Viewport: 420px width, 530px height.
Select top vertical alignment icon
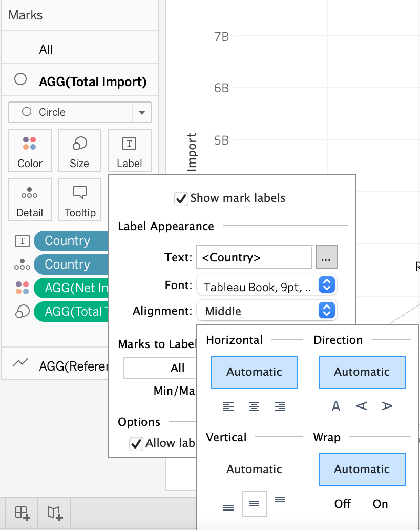pyautogui.click(x=280, y=500)
